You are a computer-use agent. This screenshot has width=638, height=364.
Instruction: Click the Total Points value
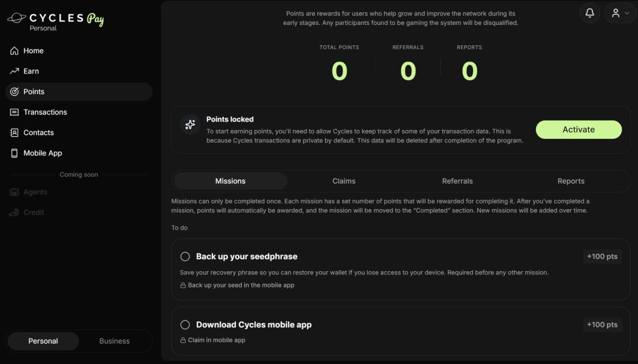point(340,71)
